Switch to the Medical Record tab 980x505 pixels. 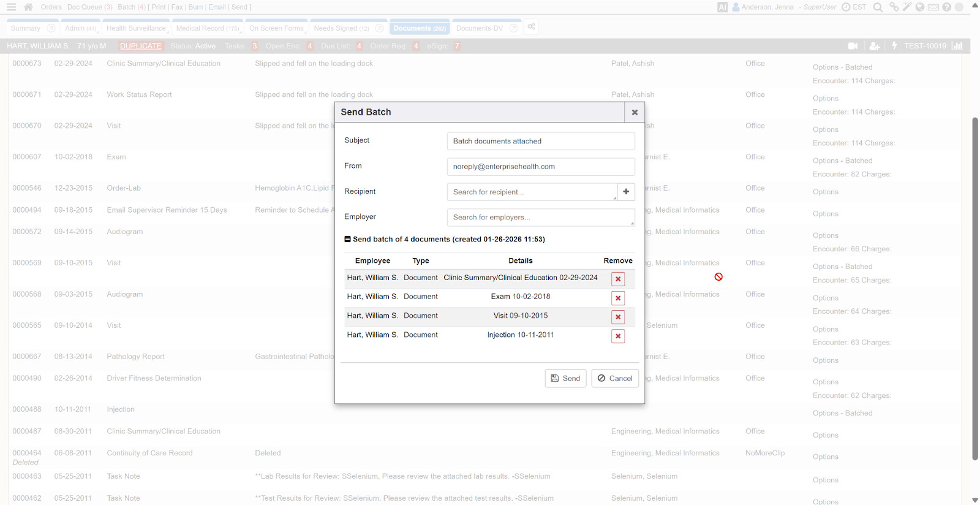coord(207,28)
